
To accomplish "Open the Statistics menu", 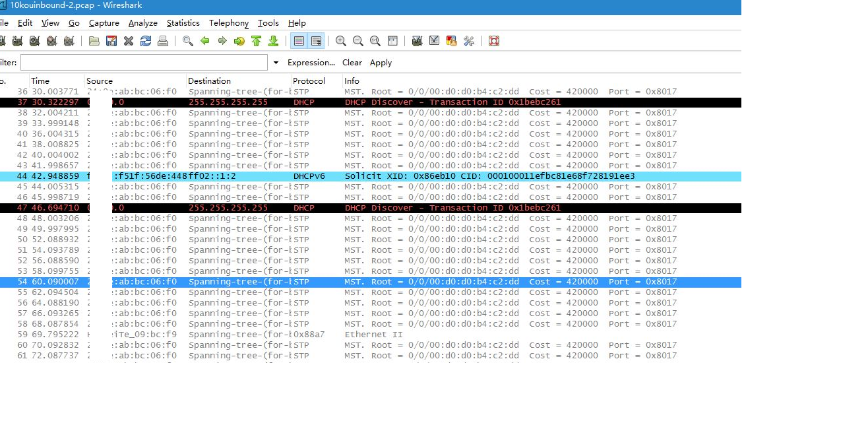I will tap(183, 23).
